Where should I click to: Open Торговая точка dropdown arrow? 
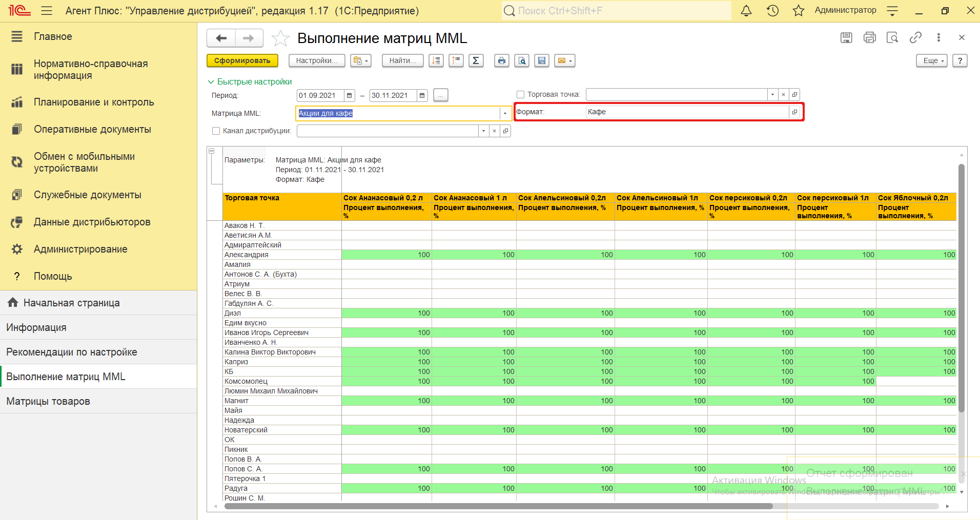tap(772, 94)
